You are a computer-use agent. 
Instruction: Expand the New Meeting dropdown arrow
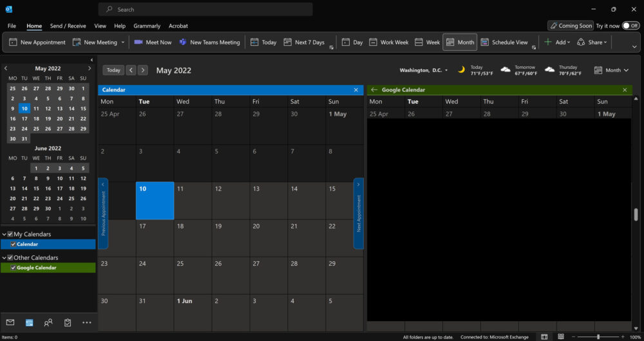point(123,42)
